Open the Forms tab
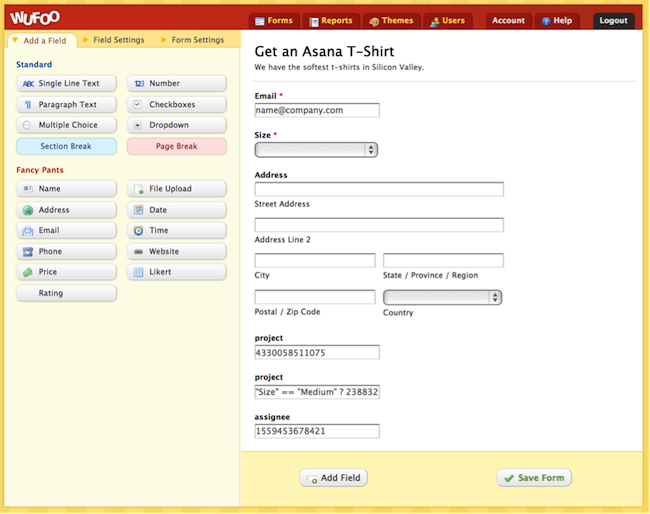The image size is (650, 514). 274,21
